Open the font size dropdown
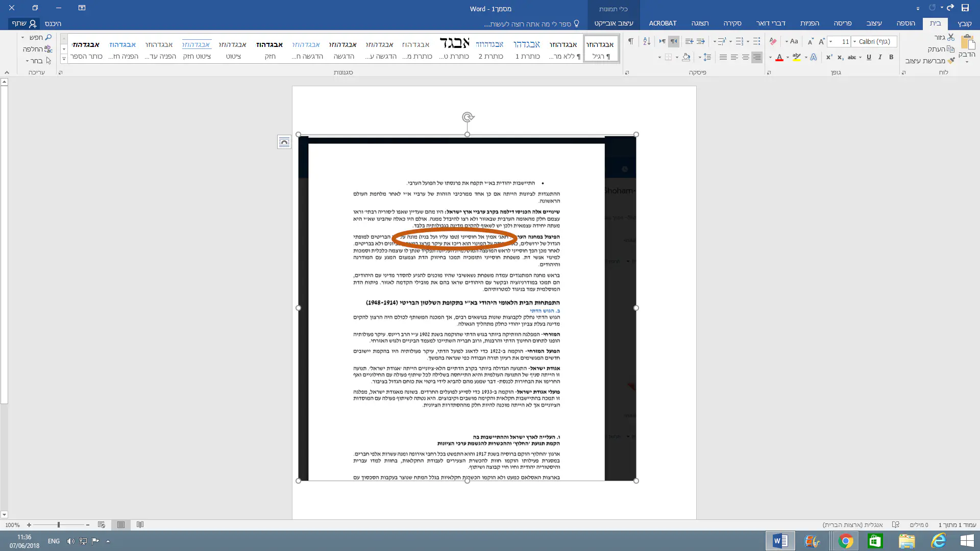The height and width of the screenshot is (551, 980). point(831,41)
